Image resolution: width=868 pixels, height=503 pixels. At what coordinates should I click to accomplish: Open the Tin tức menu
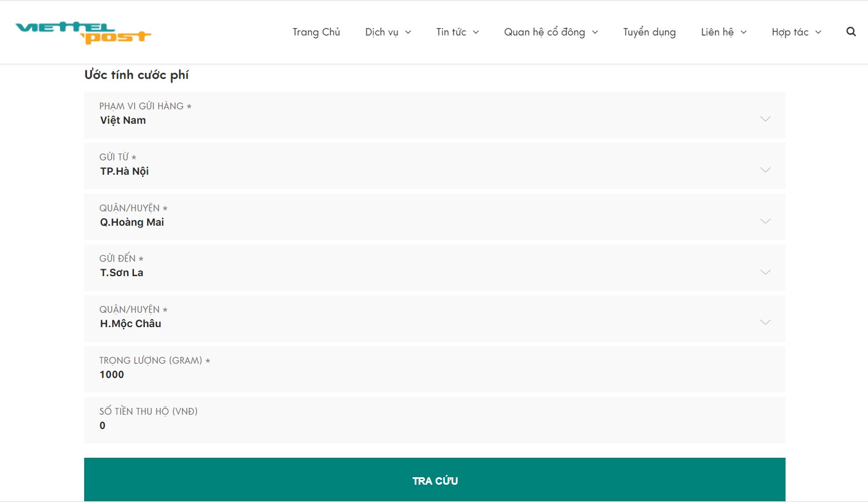click(x=457, y=32)
